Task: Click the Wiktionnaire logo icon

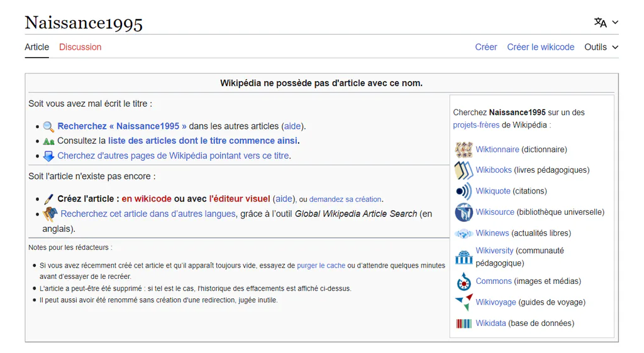Action: coord(464,149)
